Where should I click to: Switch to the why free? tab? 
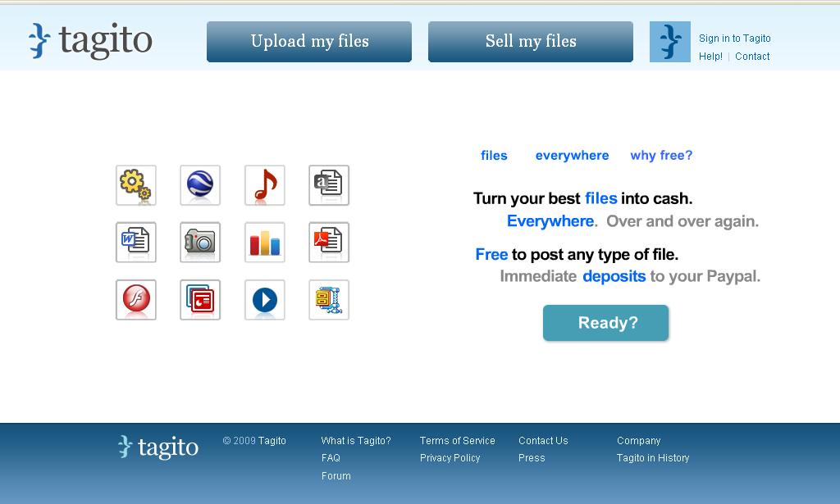[x=661, y=155]
